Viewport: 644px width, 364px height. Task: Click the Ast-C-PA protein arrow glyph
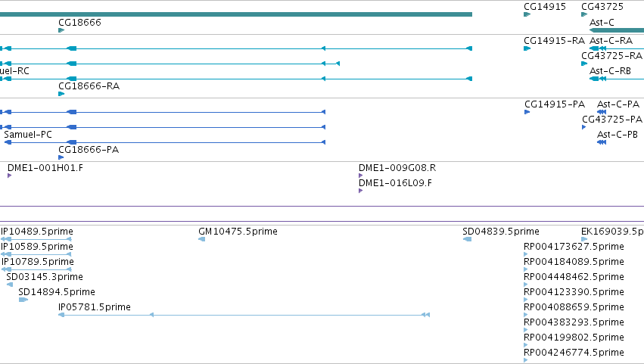click(602, 112)
